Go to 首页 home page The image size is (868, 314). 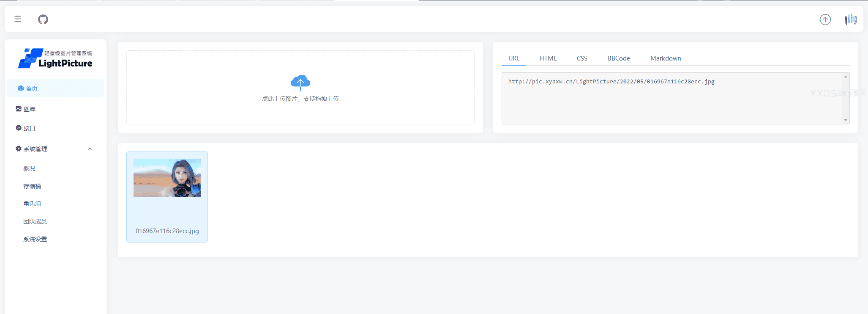[56, 88]
